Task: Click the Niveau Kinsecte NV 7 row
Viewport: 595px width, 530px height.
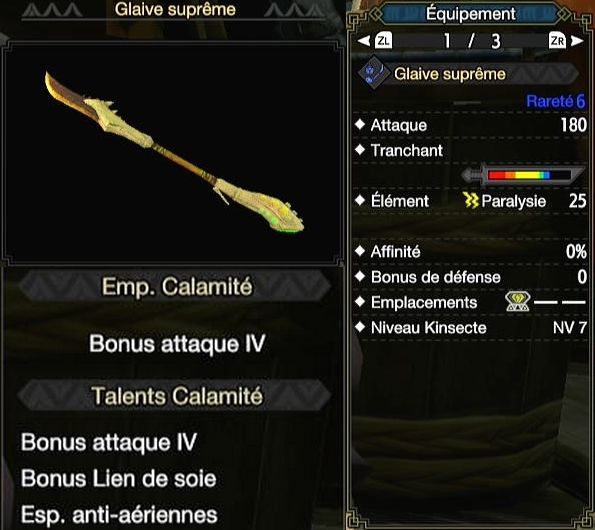Action: pos(471,328)
